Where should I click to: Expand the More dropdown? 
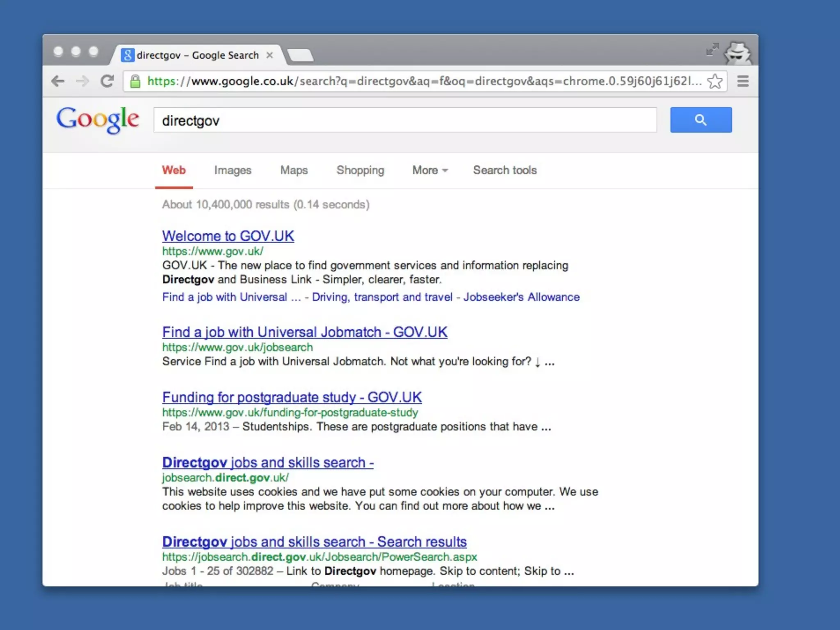(x=430, y=170)
